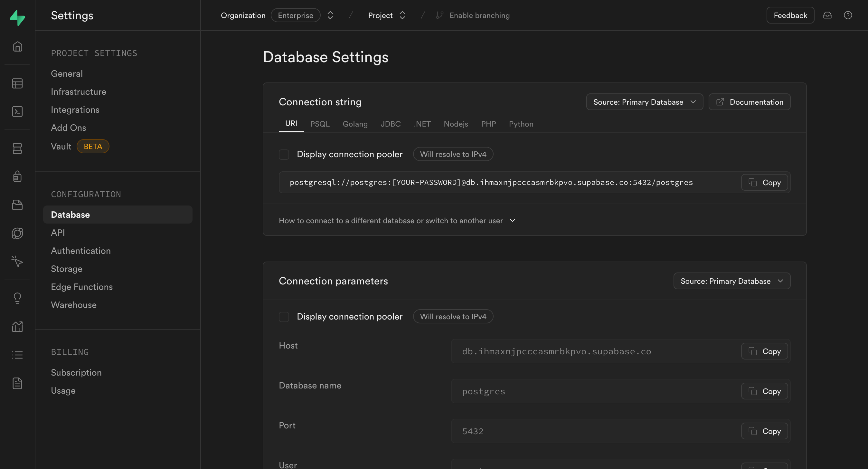The height and width of the screenshot is (469, 868).
Task: Click the storage bucket icon in sidebar
Action: coord(17,205)
